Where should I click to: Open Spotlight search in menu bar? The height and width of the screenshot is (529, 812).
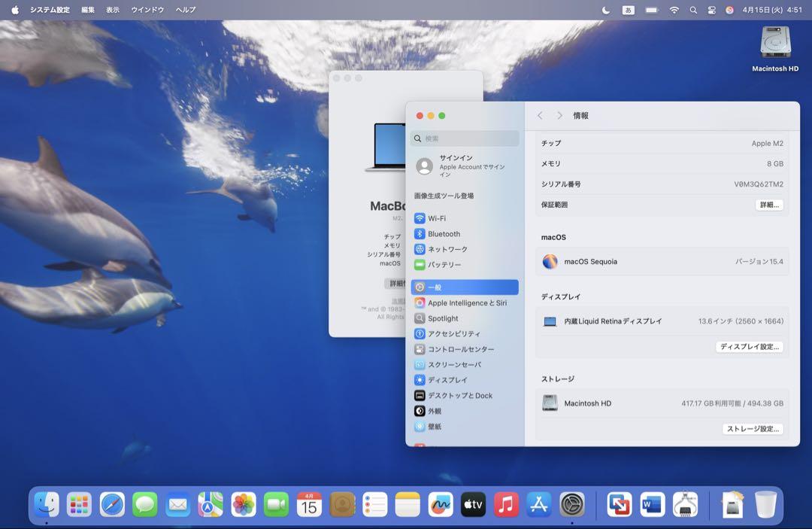coord(693,10)
